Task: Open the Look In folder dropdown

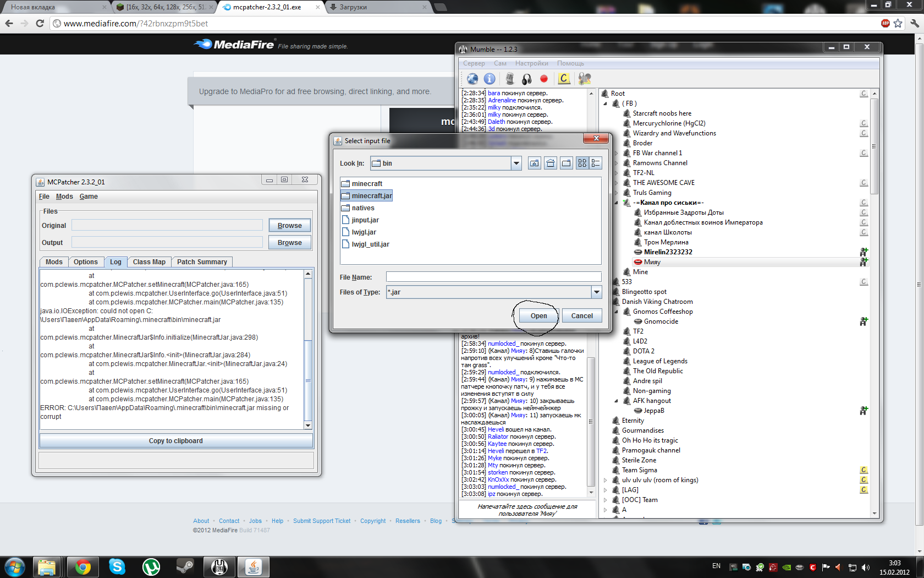Action: pos(516,163)
